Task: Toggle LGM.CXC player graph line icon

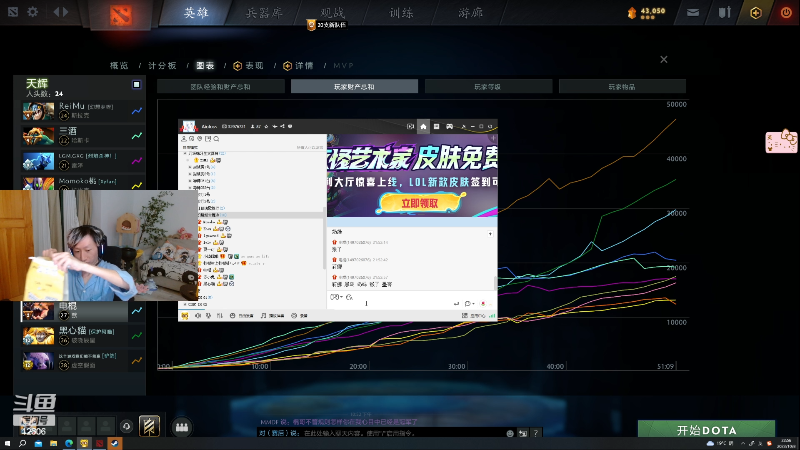Action: [x=137, y=161]
